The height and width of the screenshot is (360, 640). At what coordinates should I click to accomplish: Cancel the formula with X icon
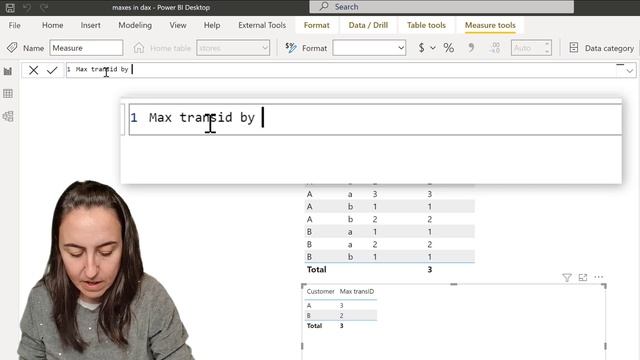pos(33,70)
